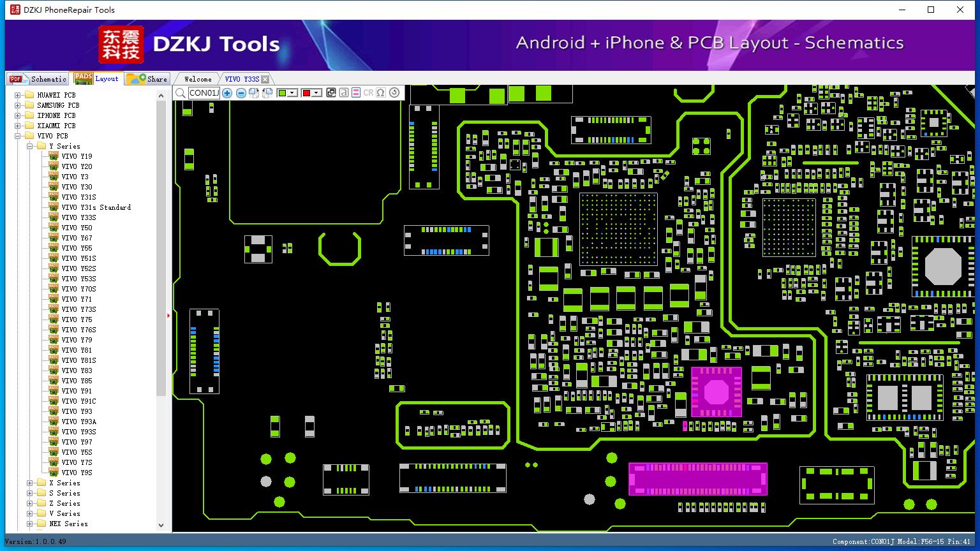The height and width of the screenshot is (551, 980).
Task: Click the Version:1.0.0.49 status text
Action: 36,541
